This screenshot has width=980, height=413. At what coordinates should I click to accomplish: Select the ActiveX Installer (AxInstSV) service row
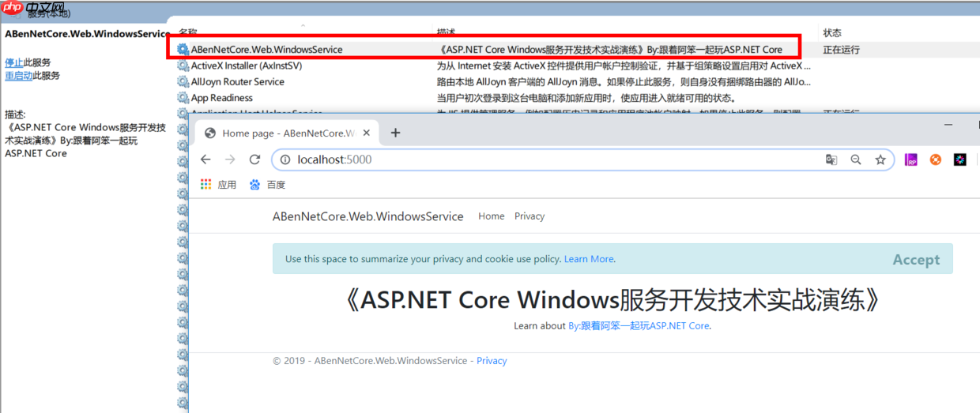(247, 66)
